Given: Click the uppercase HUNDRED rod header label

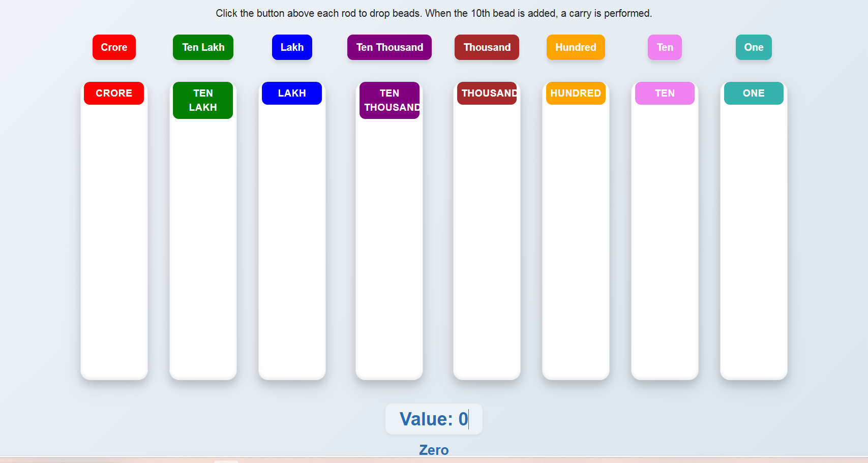Looking at the screenshot, I should (576, 94).
